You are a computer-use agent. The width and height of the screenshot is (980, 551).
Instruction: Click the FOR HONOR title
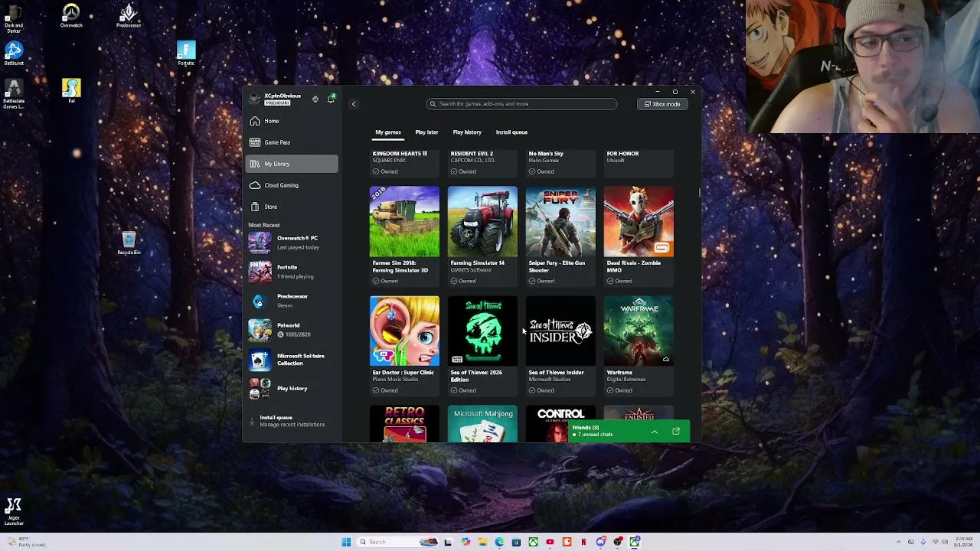(622, 154)
